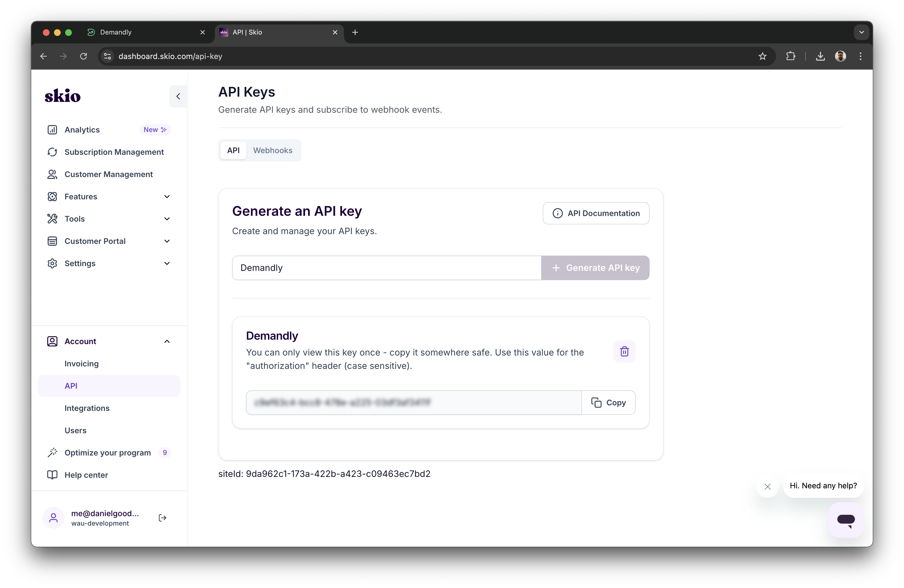
Task: Switch to the Webhooks tab
Action: pyautogui.click(x=273, y=150)
